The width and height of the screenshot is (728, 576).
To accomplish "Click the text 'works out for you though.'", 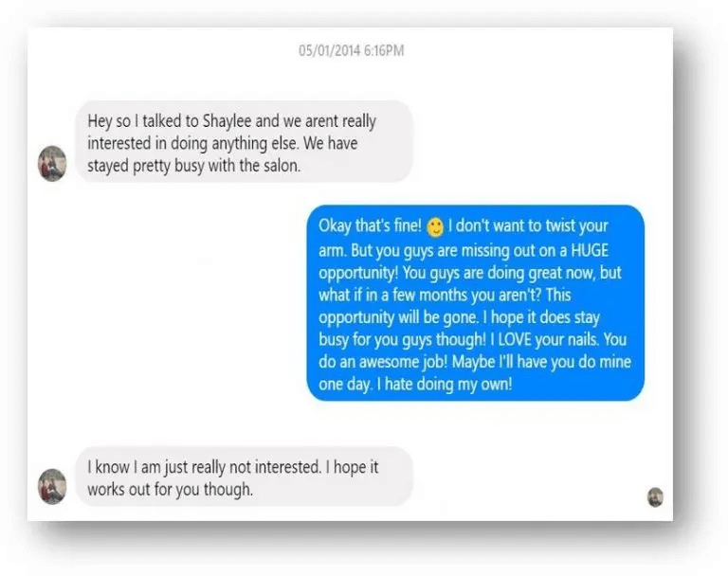I will pyautogui.click(x=171, y=490).
